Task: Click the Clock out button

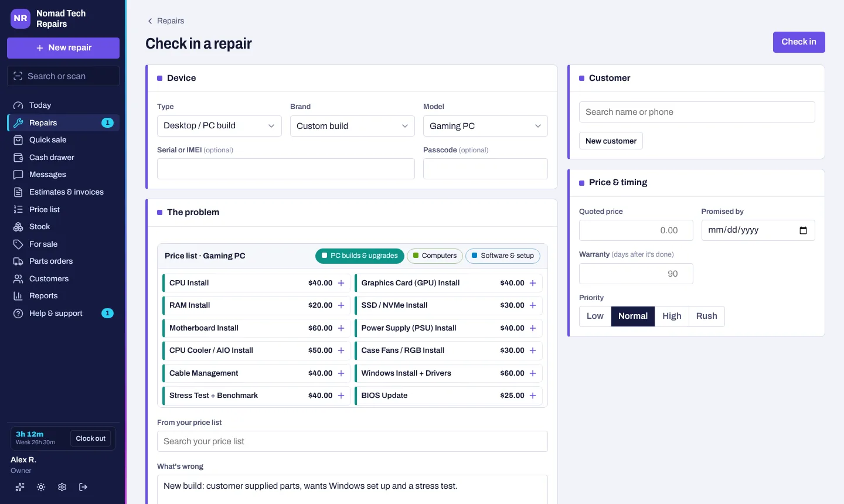Action: pyautogui.click(x=91, y=438)
